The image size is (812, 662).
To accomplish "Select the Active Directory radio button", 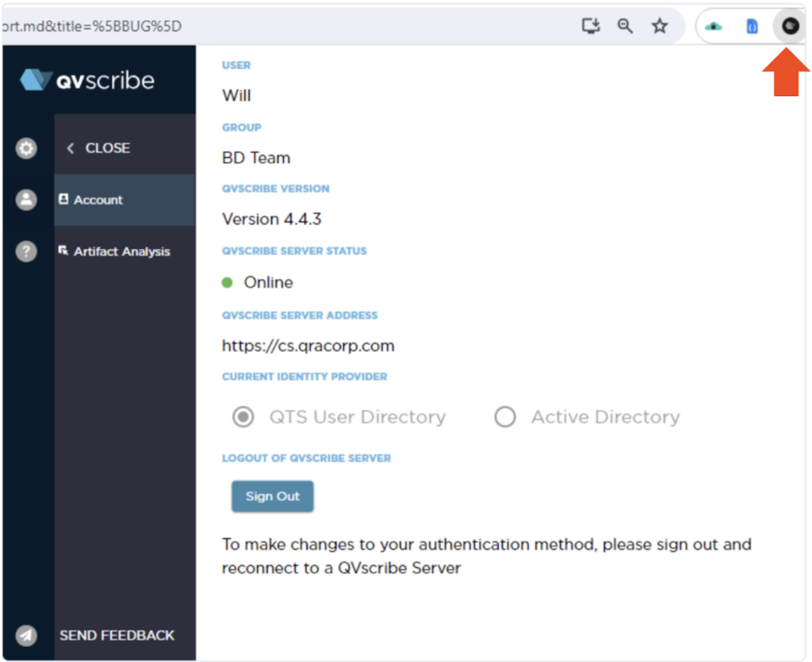I will coord(505,416).
